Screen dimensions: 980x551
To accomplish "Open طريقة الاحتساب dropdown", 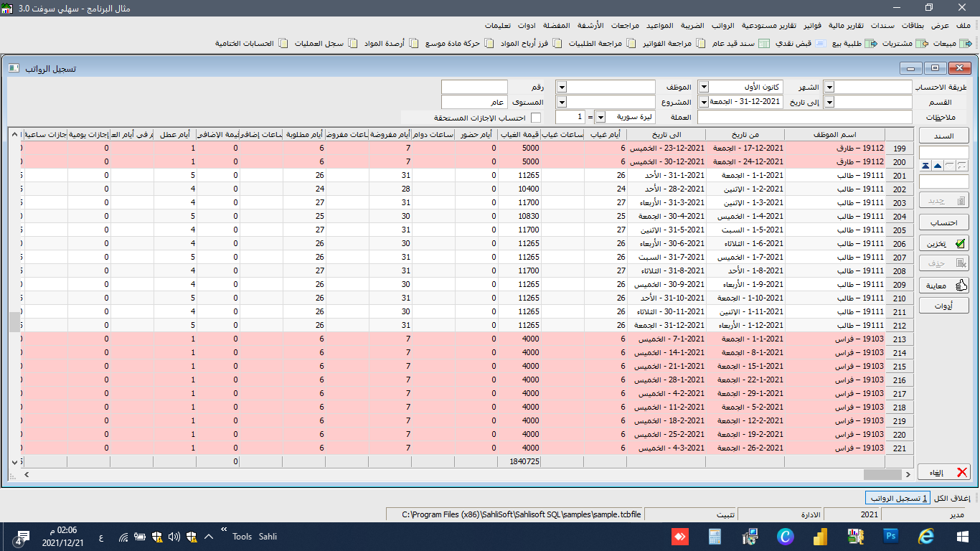I will click(829, 87).
